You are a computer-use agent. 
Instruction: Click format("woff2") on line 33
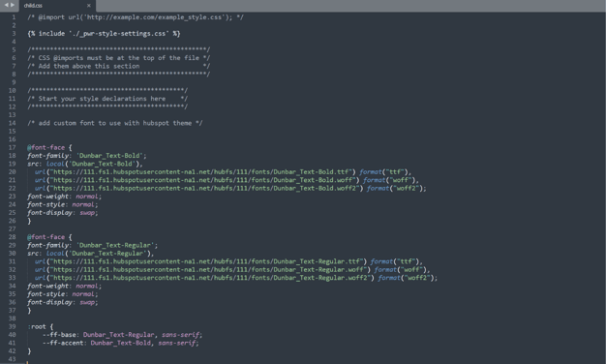click(x=406, y=278)
